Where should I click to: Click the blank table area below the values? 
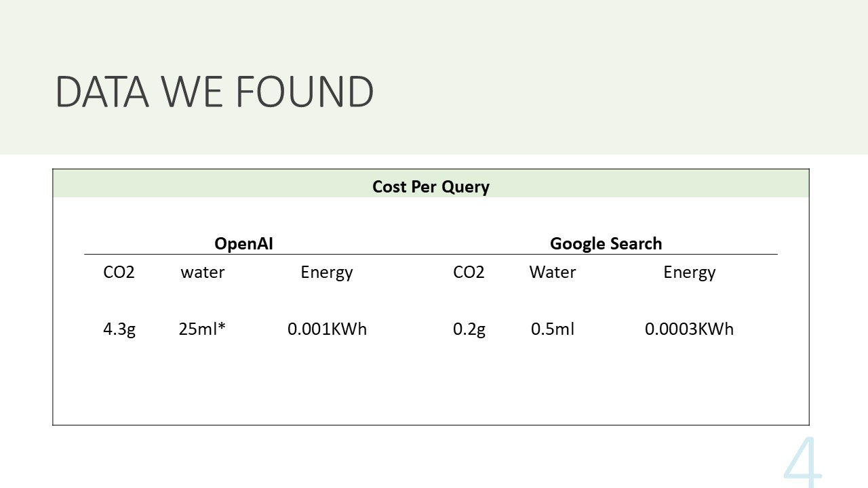pos(431,386)
